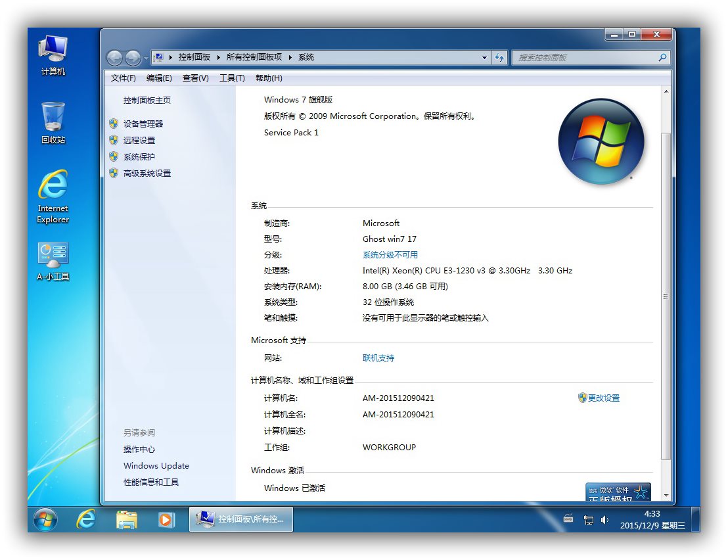728x560 pixels.
Task: Click the network tray icon
Action: (x=589, y=520)
